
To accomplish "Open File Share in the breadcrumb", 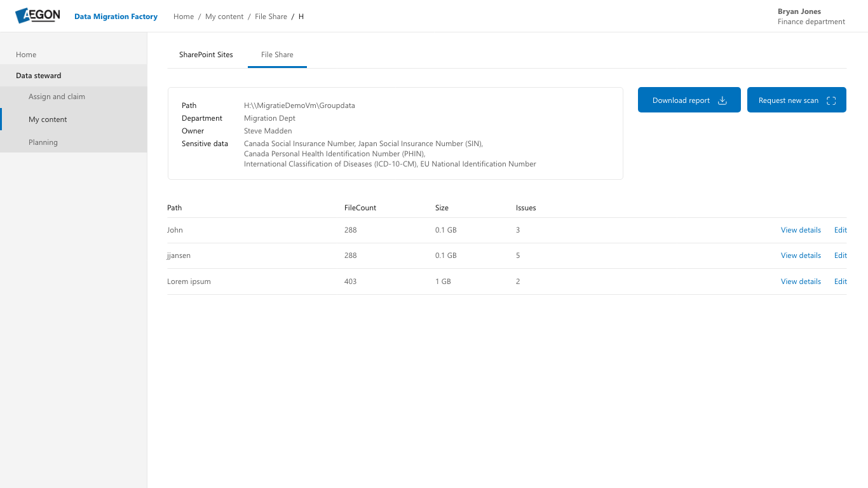I will point(271,17).
